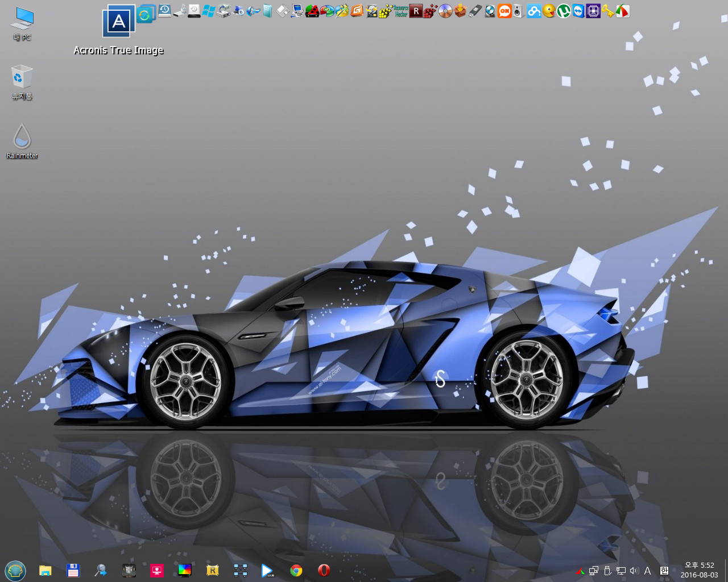Click the purple CPU chip dock icon
The image size is (728, 582).
593,11
